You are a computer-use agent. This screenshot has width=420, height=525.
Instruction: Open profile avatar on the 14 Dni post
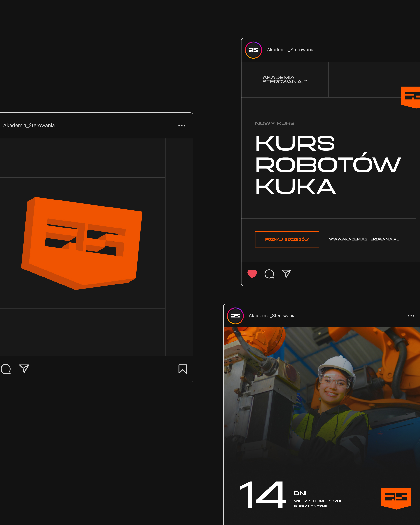point(235,316)
